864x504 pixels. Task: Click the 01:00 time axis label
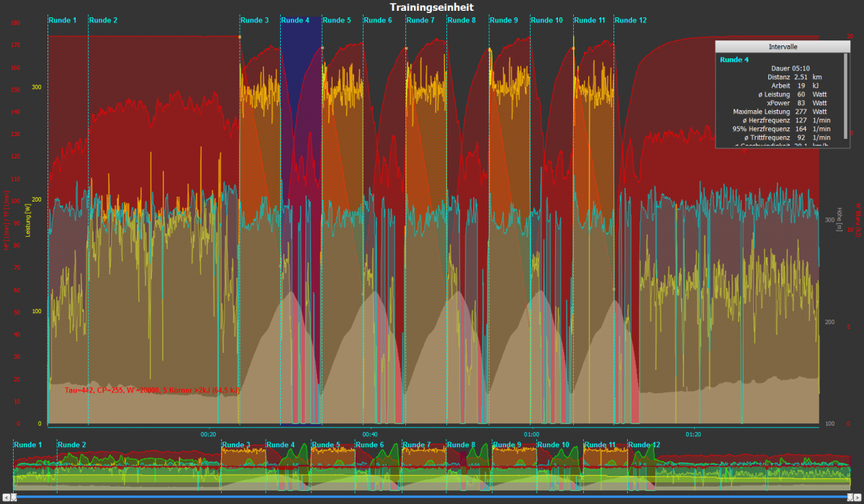(531, 434)
